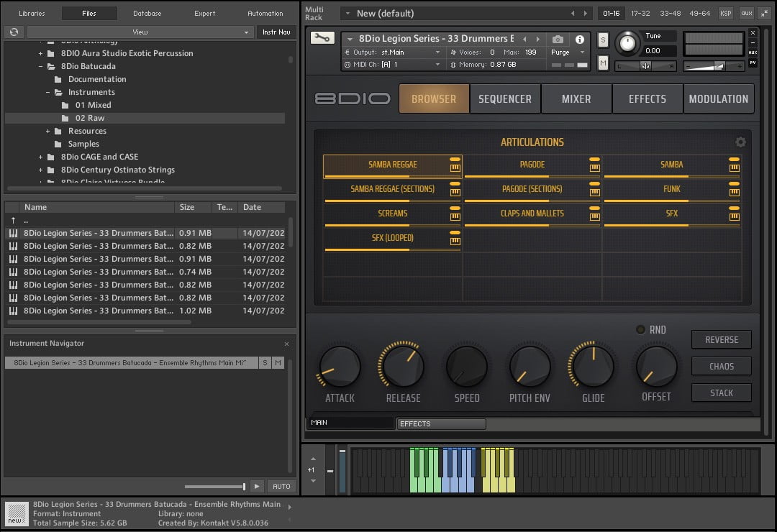Select the 1.02 MB instrument file

145,311
